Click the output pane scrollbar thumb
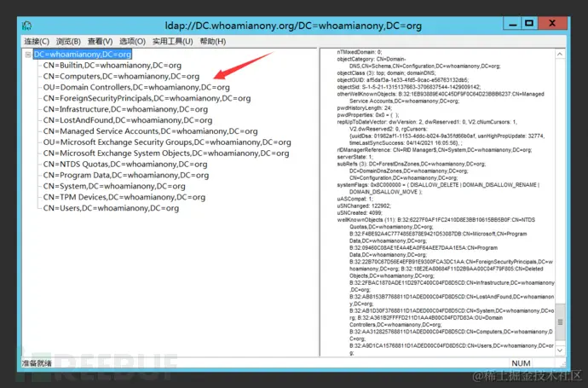Viewport: 588px width, 388px height. [x=560, y=322]
